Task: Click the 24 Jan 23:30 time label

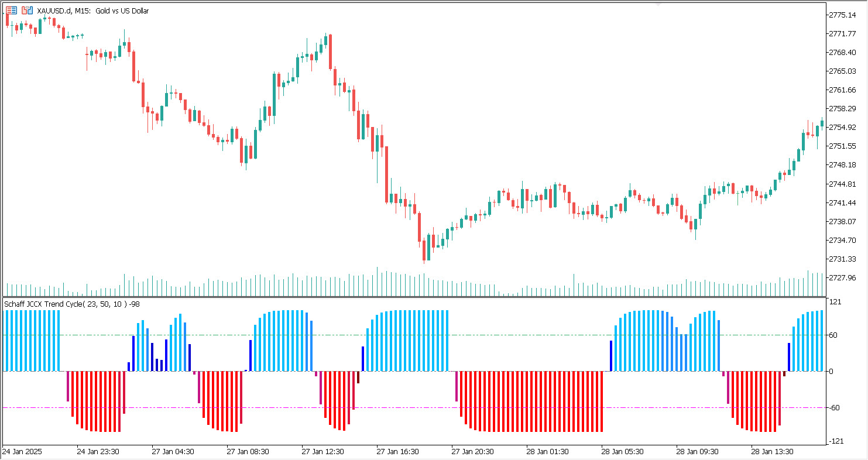Action: (98, 452)
